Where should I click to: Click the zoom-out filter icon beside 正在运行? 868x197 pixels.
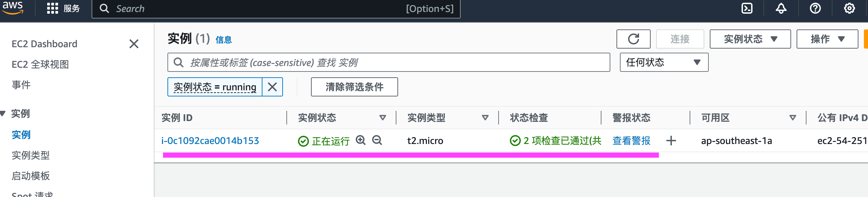click(377, 140)
